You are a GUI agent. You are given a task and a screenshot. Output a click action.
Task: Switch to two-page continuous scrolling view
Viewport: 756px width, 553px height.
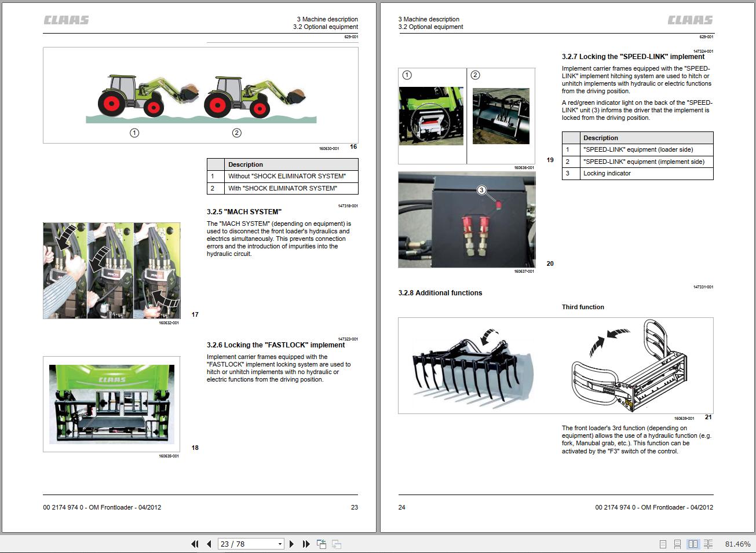(708, 544)
